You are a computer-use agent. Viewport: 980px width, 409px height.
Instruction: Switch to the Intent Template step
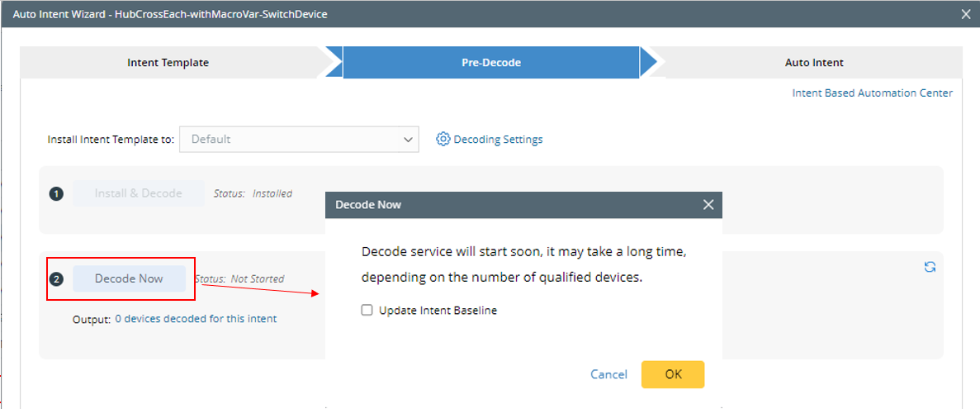click(168, 63)
